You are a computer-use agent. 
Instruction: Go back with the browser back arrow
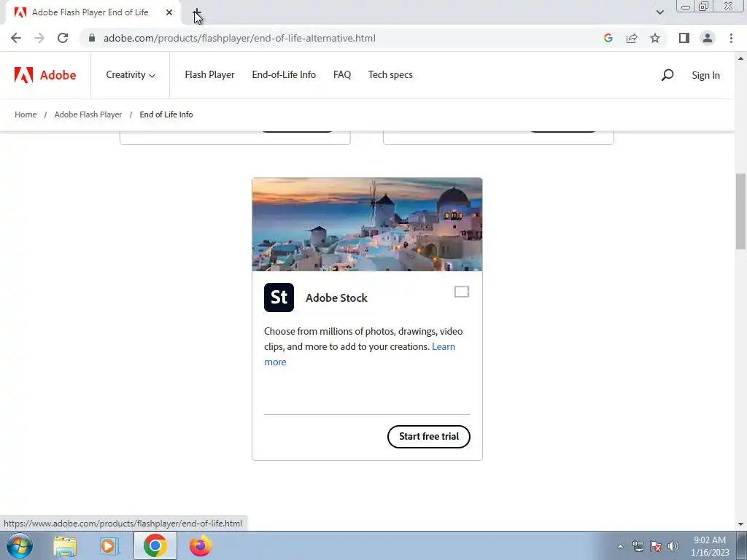pos(16,38)
